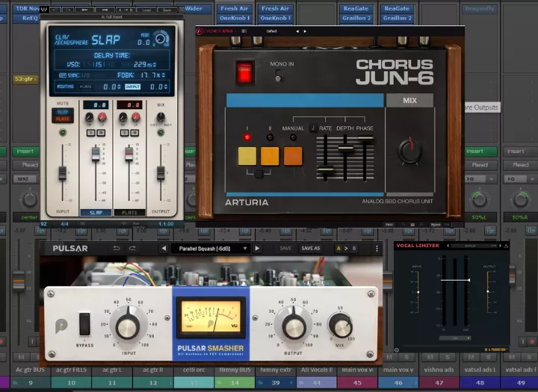Image resolution: width=538 pixels, height=392 pixels.
Task: Click SAVE AS in Pulsar header
Action: (x=311, y=249)
